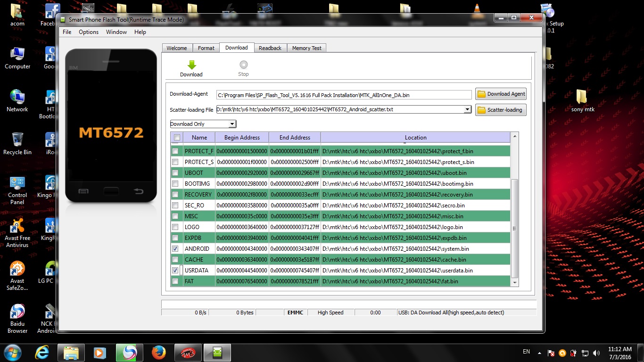644x362 pixels.
Task: Expand the Scatter-loading File path dropdown
Action: click(467, 109)
